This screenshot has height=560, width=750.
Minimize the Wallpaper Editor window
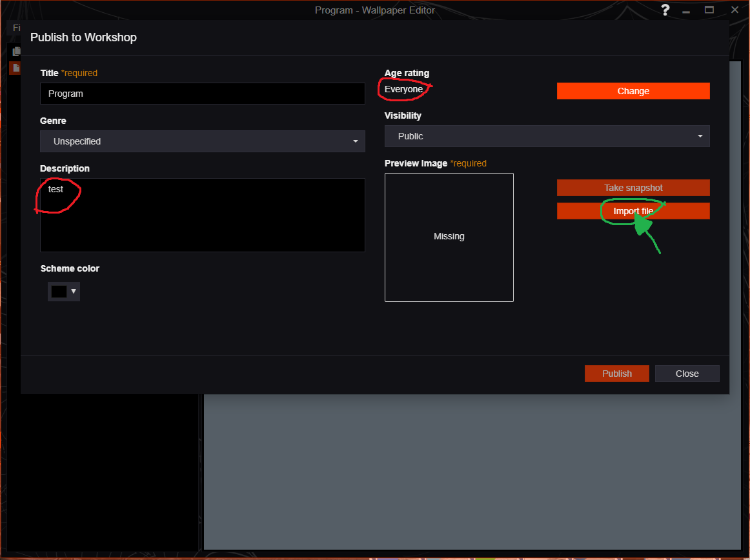[x=686, y=12]
